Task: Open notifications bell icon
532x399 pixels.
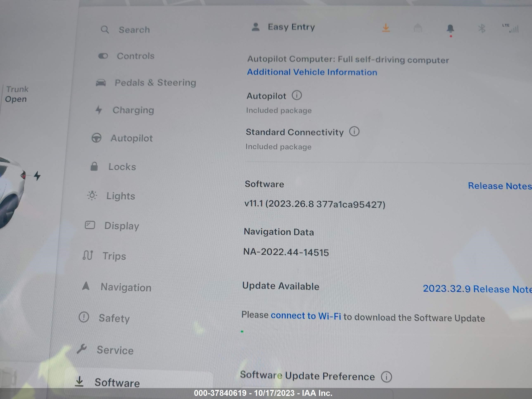Action: pos(450,29)
